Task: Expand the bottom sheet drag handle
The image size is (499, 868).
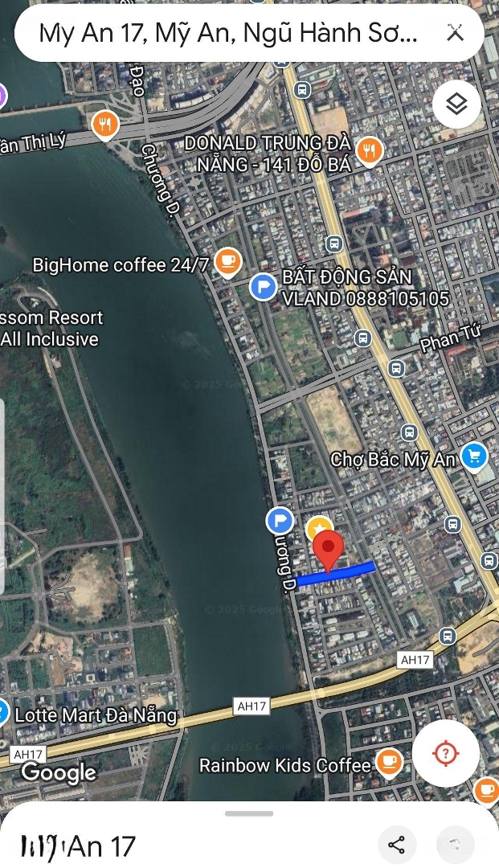Action: pos(249,813)
